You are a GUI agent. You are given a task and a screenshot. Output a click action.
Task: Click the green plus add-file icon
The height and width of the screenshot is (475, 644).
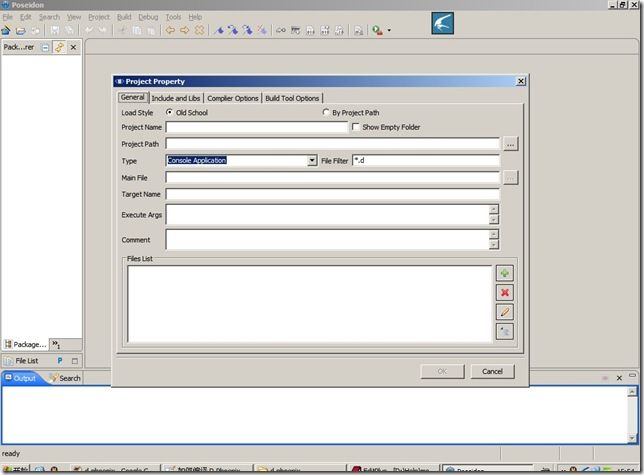pos(504,273)
